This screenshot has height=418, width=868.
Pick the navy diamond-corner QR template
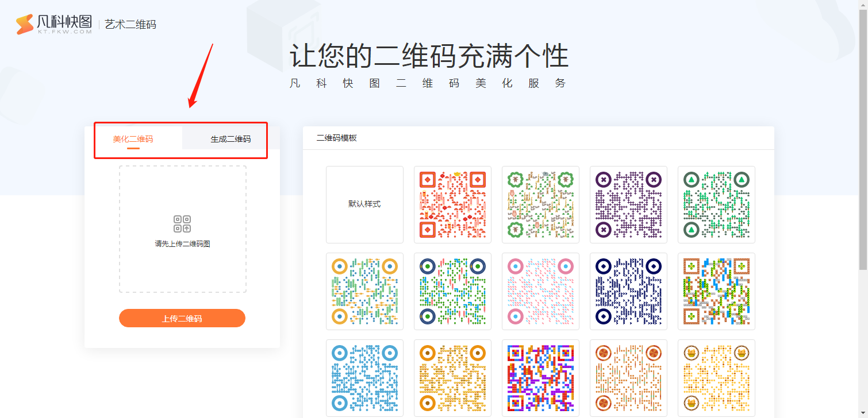[x=628, y=291]
